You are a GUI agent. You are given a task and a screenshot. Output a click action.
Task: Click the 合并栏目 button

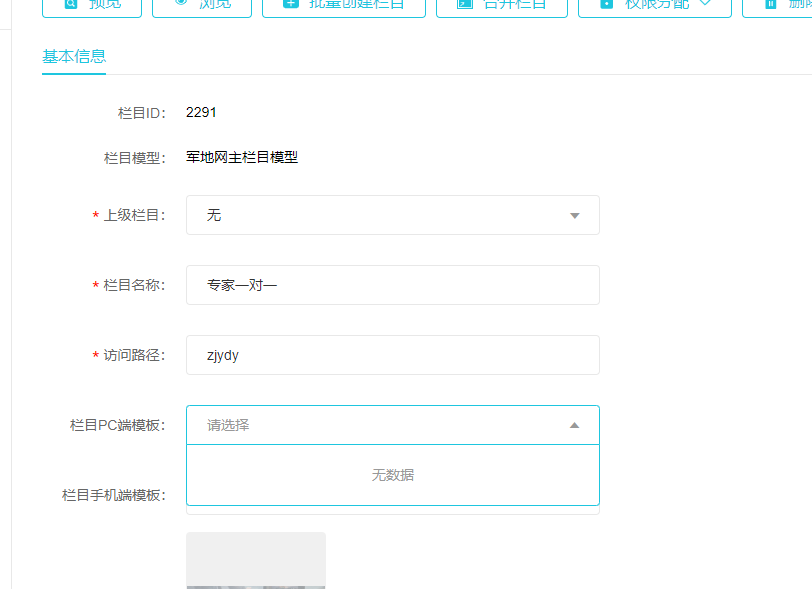tap(502, 6)
